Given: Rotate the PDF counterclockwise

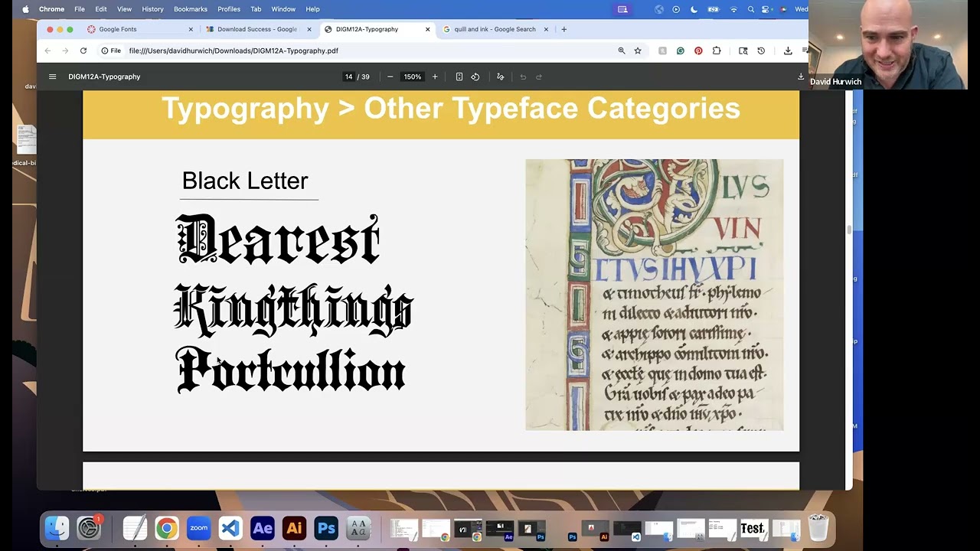Looking at the screenshot, I should [475, 77].
